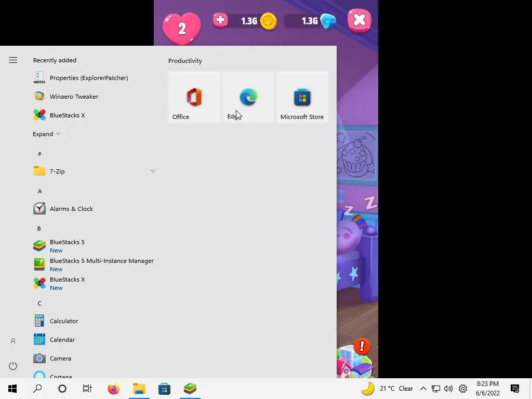Click the letter B section header

(x=39, y=229)
